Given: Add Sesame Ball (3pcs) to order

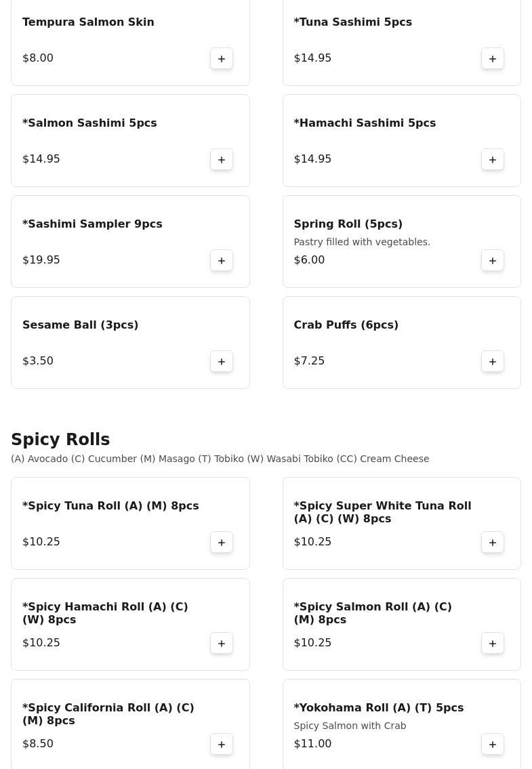Looking at the screenshot, I should [x=222, y=361].
